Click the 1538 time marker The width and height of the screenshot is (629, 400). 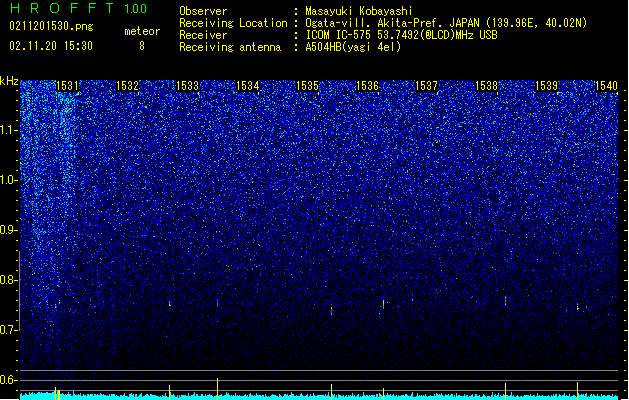(487, 85)
